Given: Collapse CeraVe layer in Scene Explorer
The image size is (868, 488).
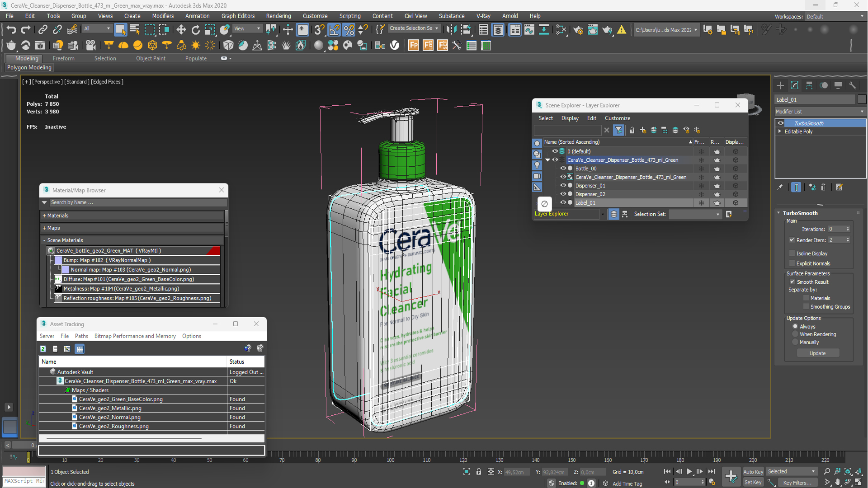Looking at the screenshot, I should click(x=547, y=160).
